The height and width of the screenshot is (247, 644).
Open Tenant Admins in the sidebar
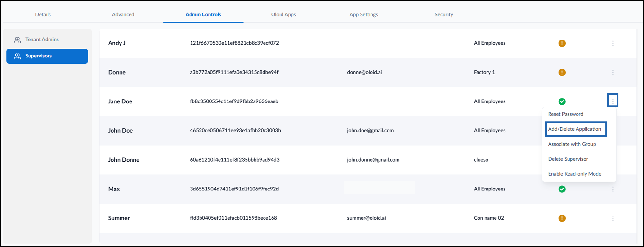point(47,40)
